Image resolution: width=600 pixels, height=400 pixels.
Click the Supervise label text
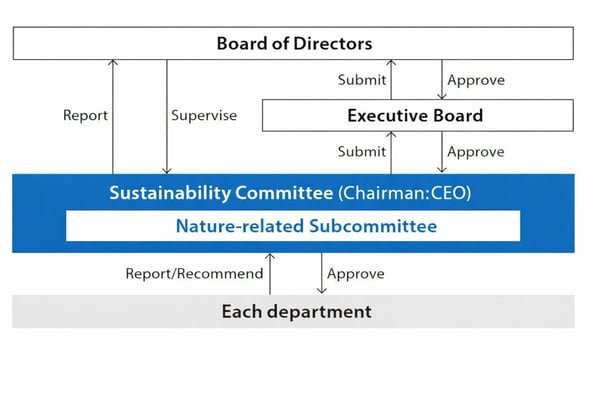204,115
